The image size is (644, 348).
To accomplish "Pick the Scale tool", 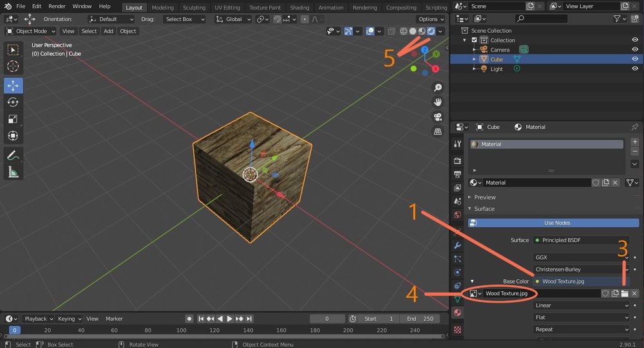I will (13, 119).
